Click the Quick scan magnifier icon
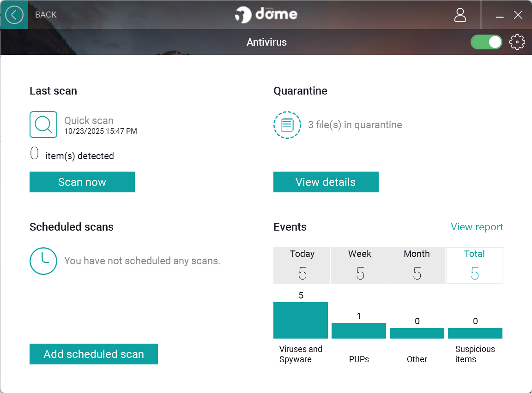Image resolution: width=532 pixels, height=393 pixels. tap(43, 125)
